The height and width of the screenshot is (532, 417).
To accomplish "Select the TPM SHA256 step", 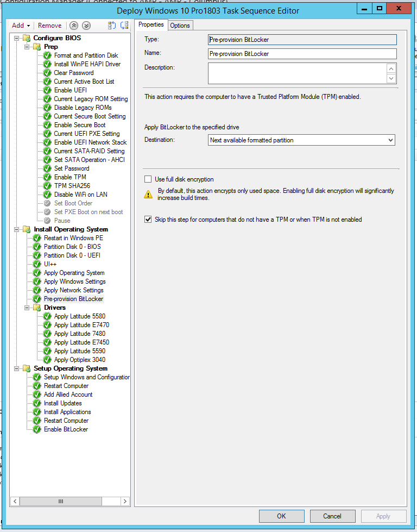I will [72, 186].
